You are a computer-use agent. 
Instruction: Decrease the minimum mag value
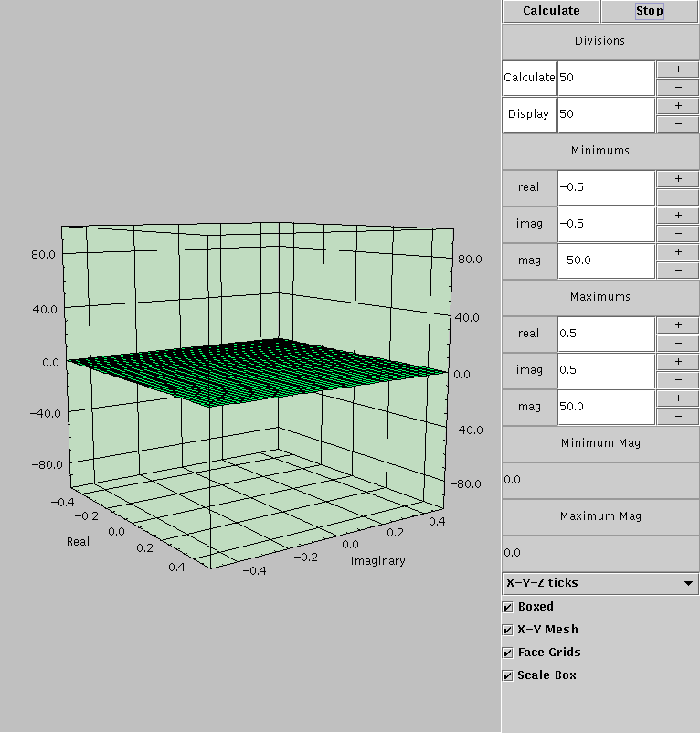678,271
